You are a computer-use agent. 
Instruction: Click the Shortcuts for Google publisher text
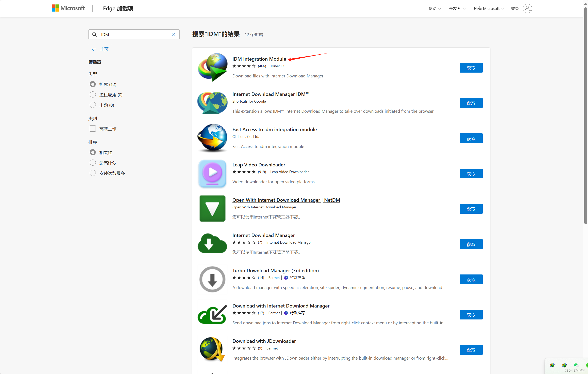tap(249, 101)
